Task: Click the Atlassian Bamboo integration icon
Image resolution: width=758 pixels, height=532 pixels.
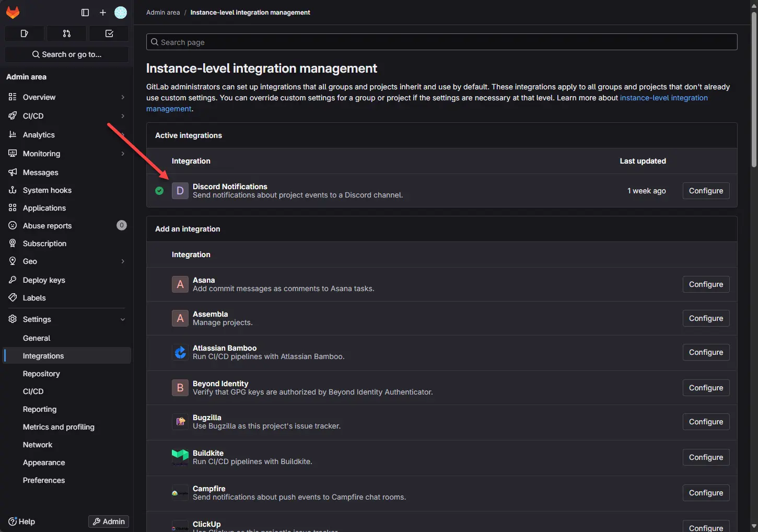Action: coord(180,352)
